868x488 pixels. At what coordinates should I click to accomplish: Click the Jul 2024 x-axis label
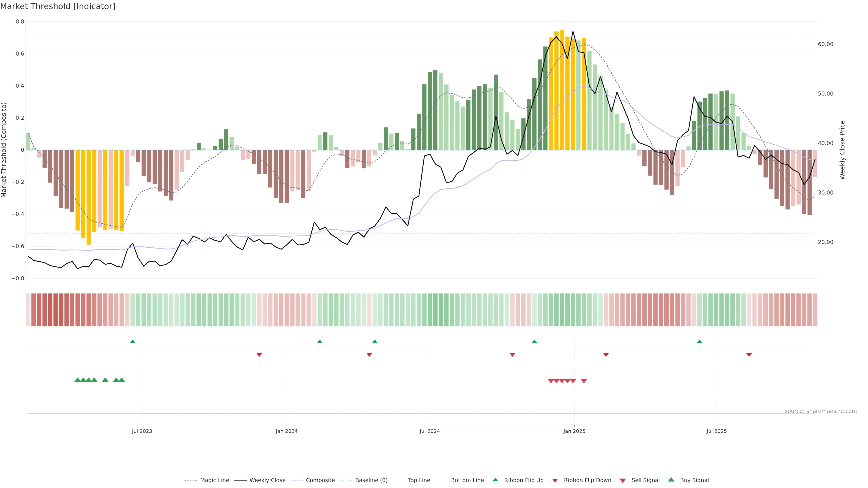430,431
